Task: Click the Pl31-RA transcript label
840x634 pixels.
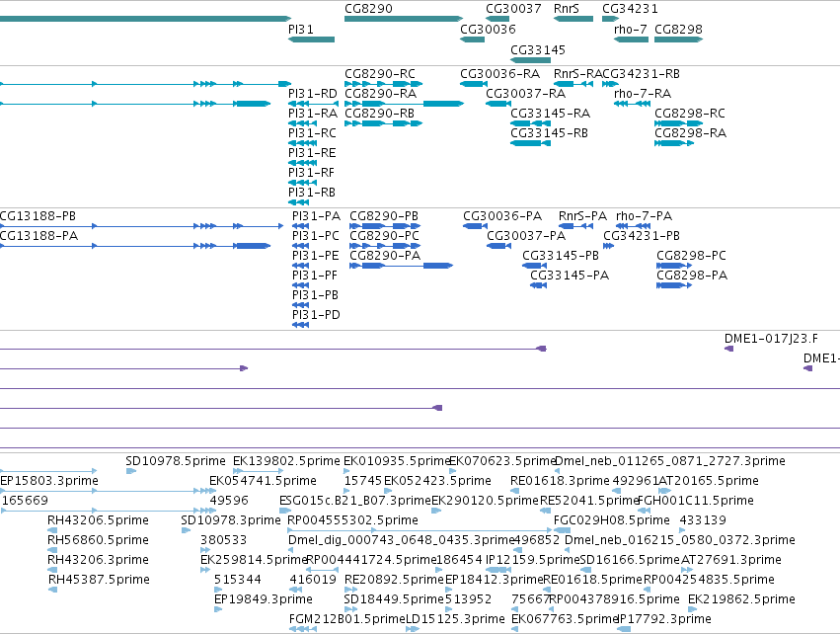Action: point(313,114)
